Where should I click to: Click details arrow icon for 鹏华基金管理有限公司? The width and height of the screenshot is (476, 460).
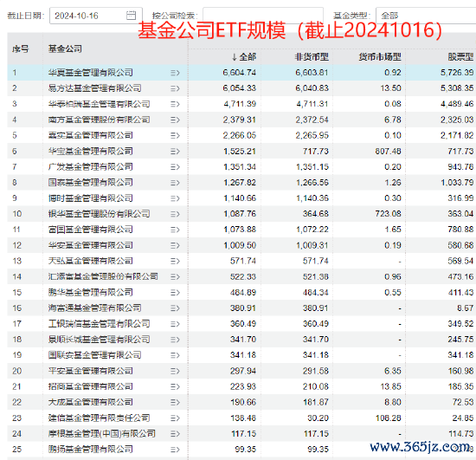pos(175,293)
